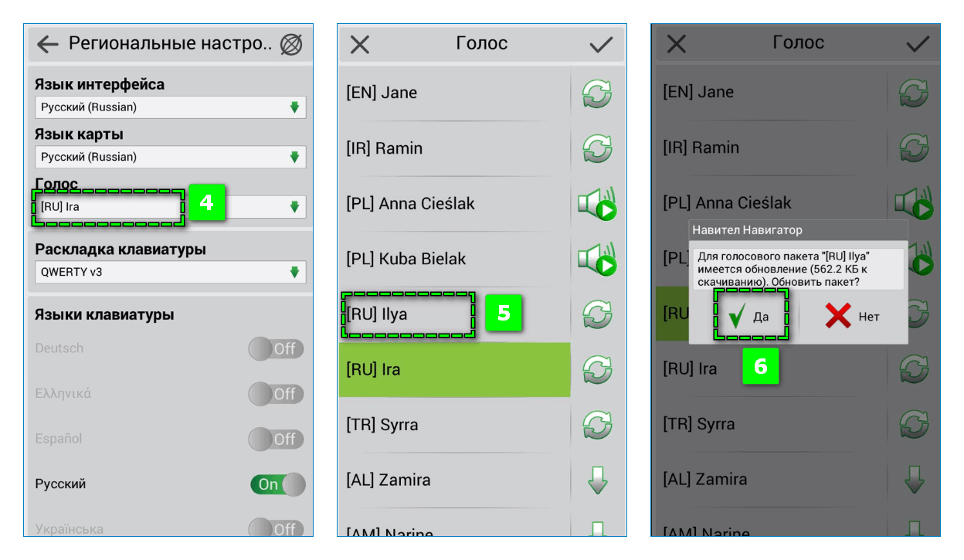The image size is (964, 560).
Task: Confirm voice selection with checkmark in middle panel
Action: 601,45
